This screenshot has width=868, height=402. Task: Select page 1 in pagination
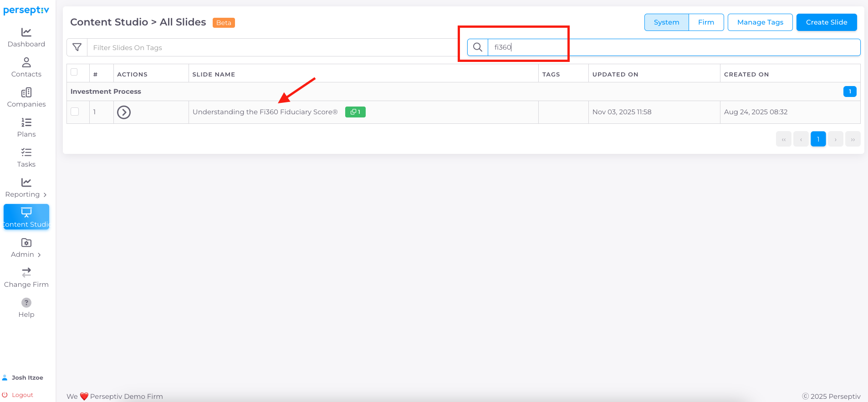click(x=818, y=139)
